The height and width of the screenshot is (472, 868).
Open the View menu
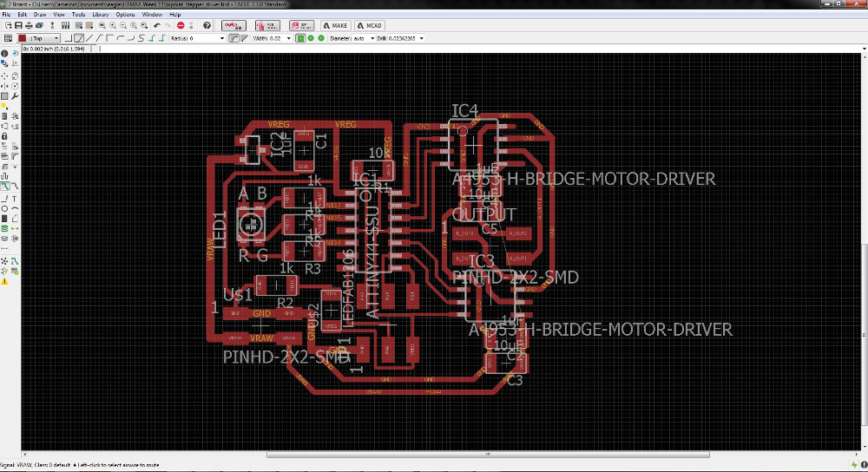pos(59,15)
